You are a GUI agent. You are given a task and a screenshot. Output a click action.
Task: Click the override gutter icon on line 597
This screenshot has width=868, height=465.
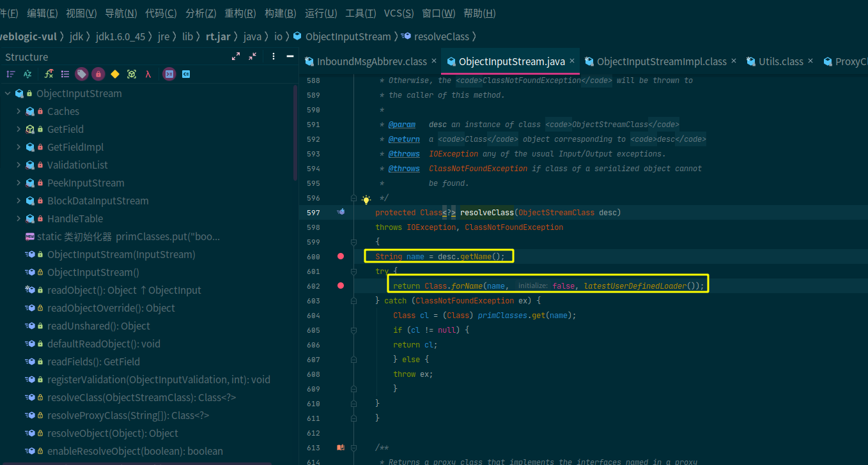click(x=341, y=212)
